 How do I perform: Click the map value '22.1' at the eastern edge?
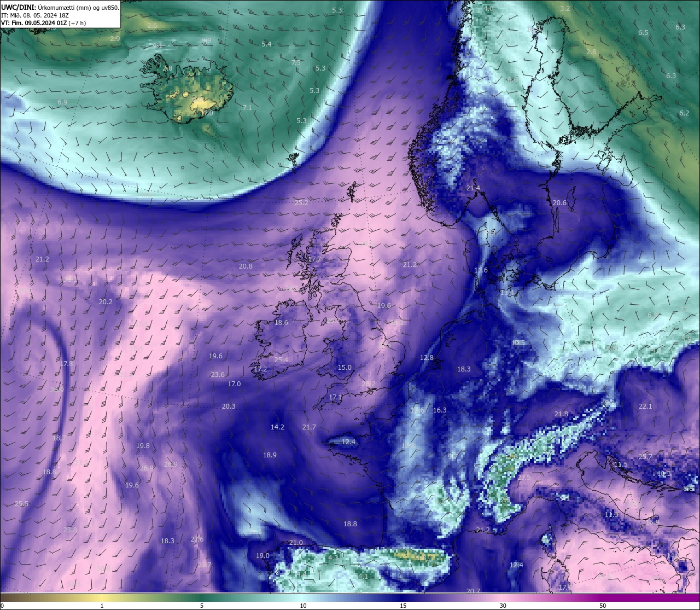pos(645,406)
